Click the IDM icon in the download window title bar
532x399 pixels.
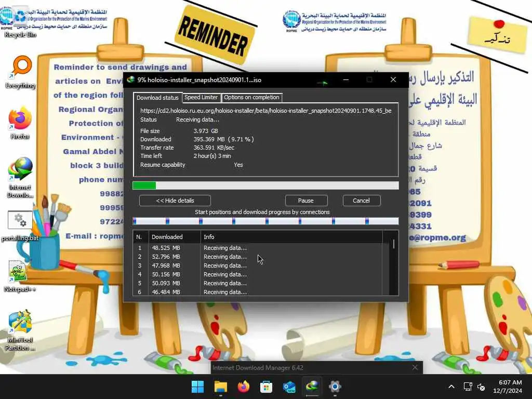pos(130,79)
